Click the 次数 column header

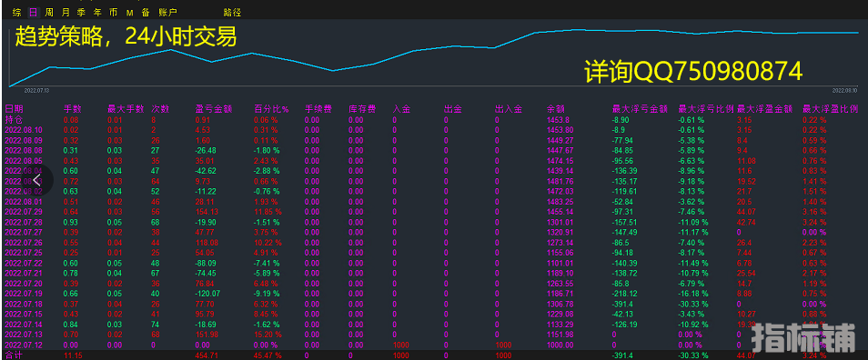coord(160,109)
